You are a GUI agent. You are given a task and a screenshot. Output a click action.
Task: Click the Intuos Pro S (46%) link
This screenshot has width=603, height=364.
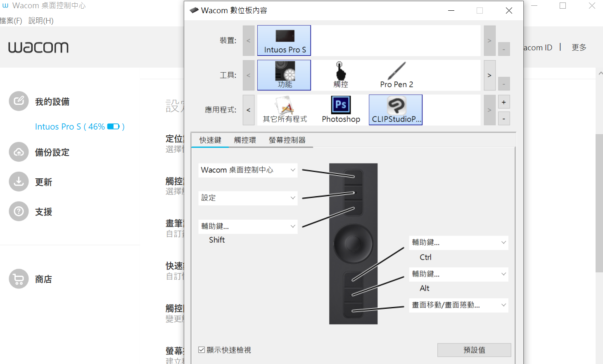80,127
